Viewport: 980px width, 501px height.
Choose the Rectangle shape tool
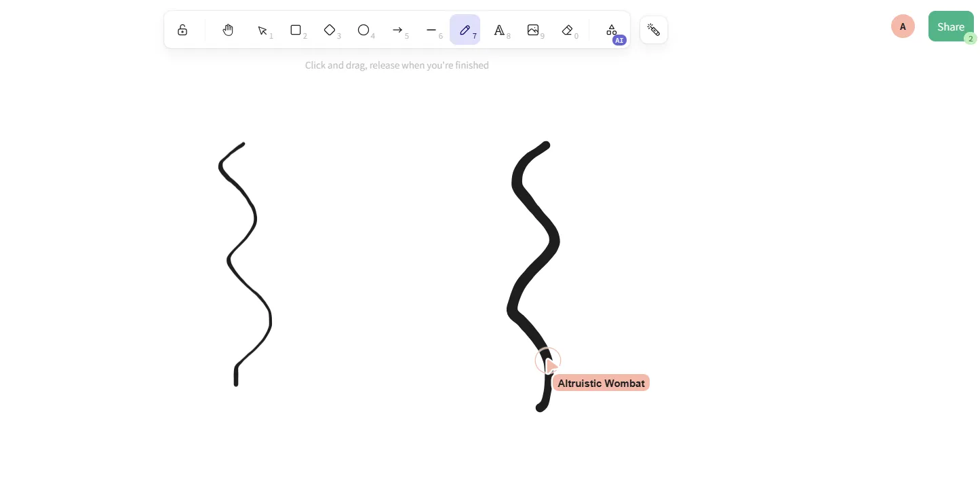pos(296,30)
